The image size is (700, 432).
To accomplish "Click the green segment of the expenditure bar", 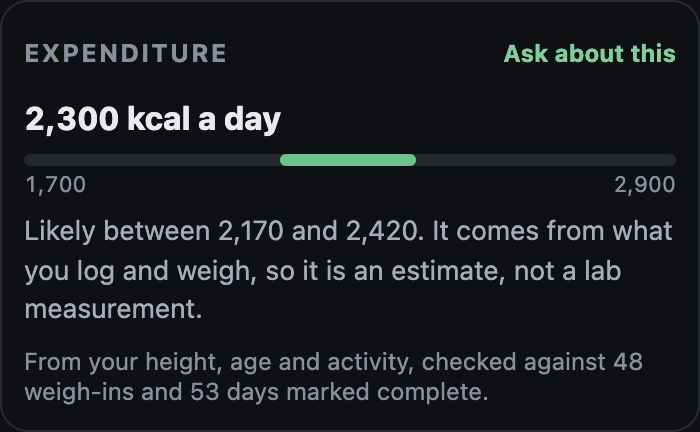I will tap(348, 160).
